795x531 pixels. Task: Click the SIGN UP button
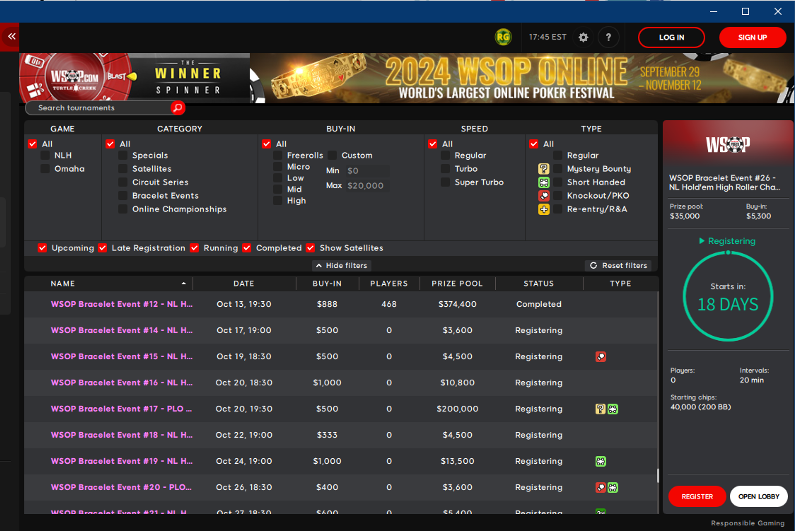click(x=752, y=38)
